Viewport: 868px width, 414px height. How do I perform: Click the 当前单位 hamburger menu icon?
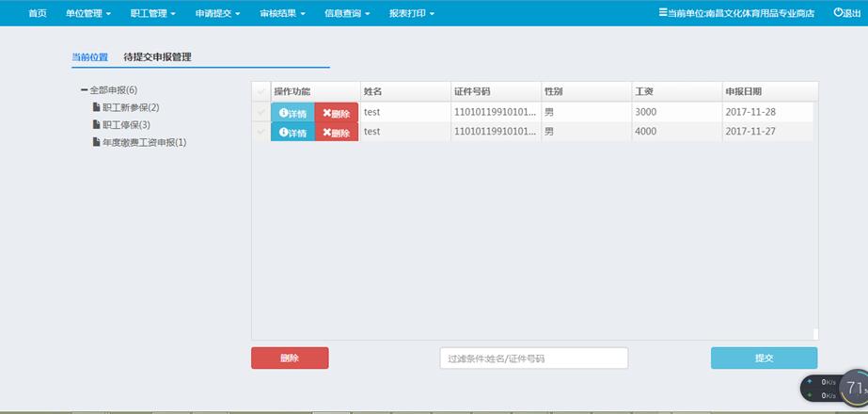tap(663, 13)
